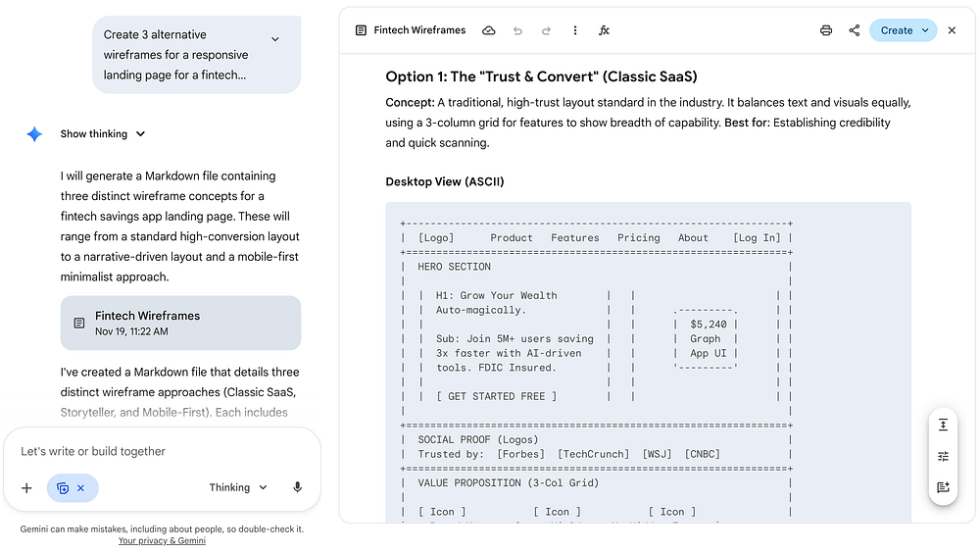Print the Fintech Wireframes document
This screenshot has height=553, width=980.
pos(826,30)
